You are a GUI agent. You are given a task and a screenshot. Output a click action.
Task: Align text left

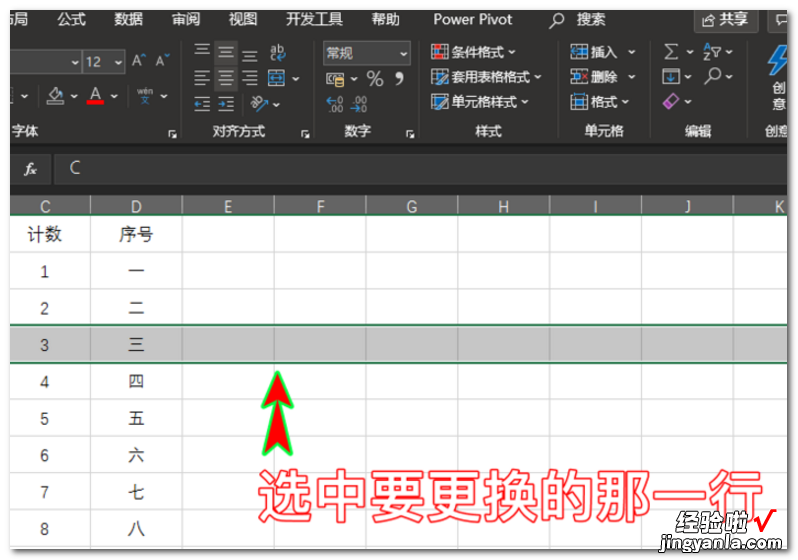point(202,78)
